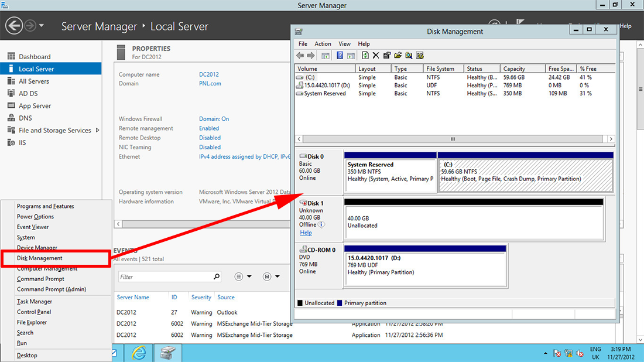Click the network tray icon

coord(568,353)
